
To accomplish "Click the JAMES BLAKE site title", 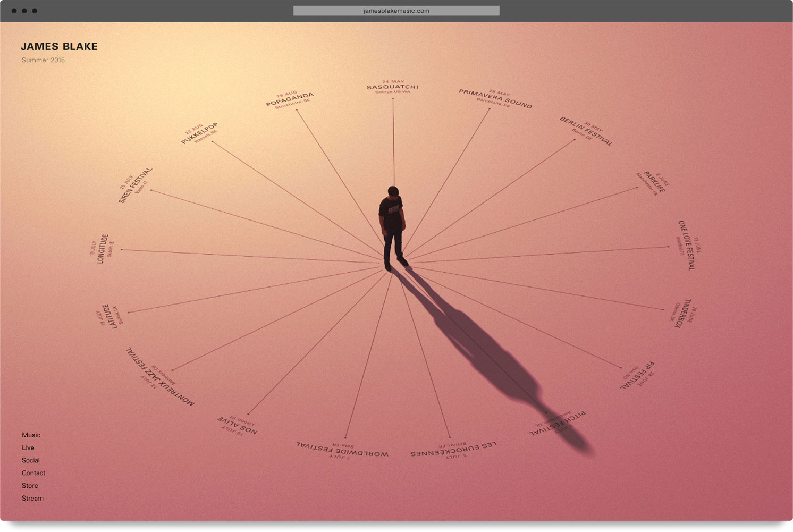I will [x=59, y=46].
